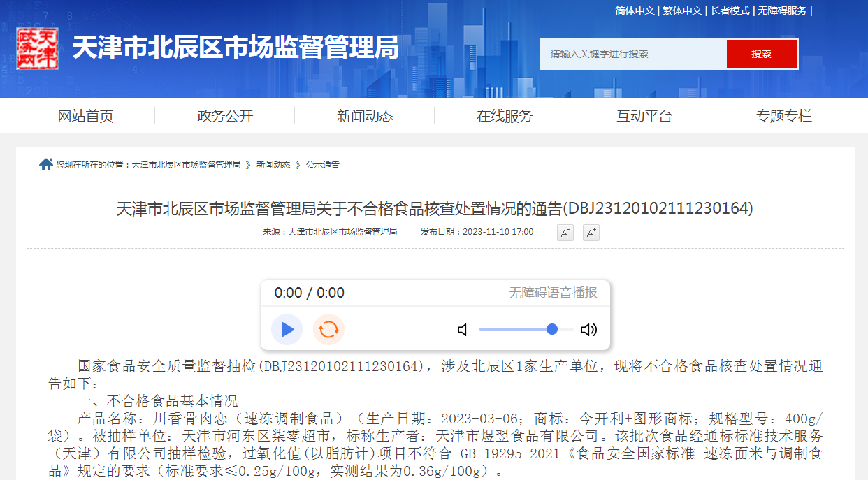Click the orange replay audio icon
This screenshot has width=868, height=480.
tap(328, 330)
